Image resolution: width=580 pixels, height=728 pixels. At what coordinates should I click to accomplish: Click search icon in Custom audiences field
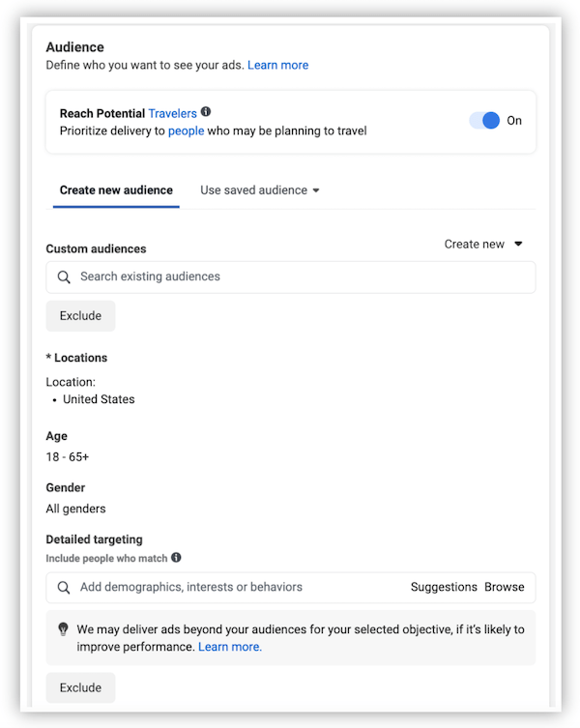pos(64,277)
